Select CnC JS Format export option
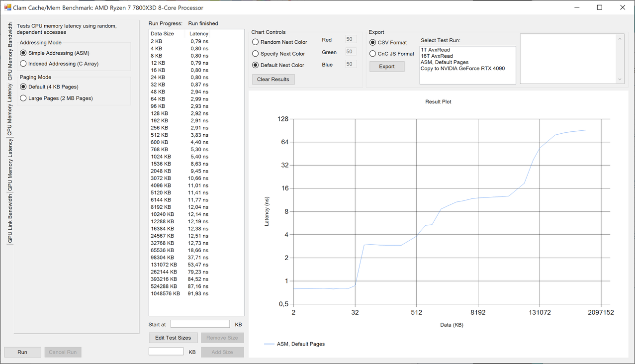 [x=373, y=54]
